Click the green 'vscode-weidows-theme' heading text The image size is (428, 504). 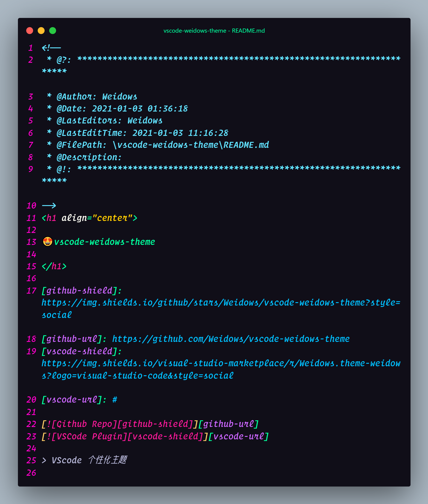pos(105,242)
